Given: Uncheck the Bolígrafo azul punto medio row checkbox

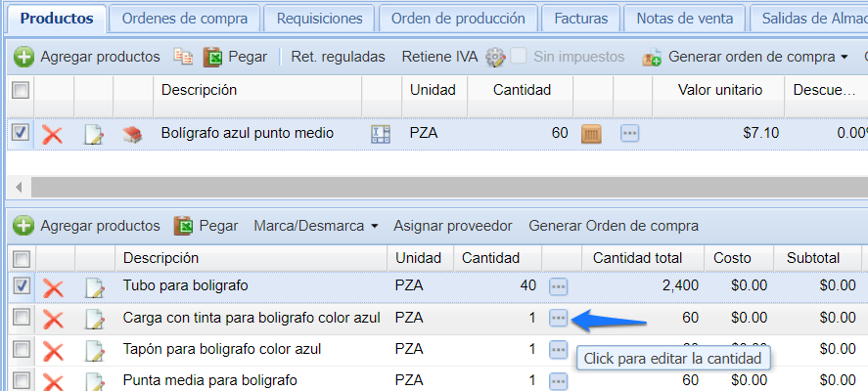Looking at the screenshot, I should click(x=21, y=133).
